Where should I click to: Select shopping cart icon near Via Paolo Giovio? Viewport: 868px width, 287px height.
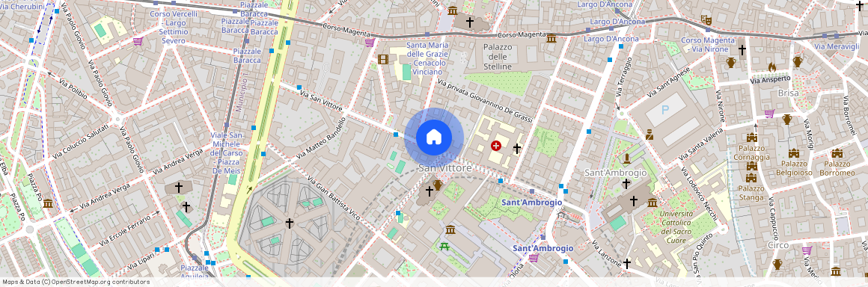click(137, 41)
